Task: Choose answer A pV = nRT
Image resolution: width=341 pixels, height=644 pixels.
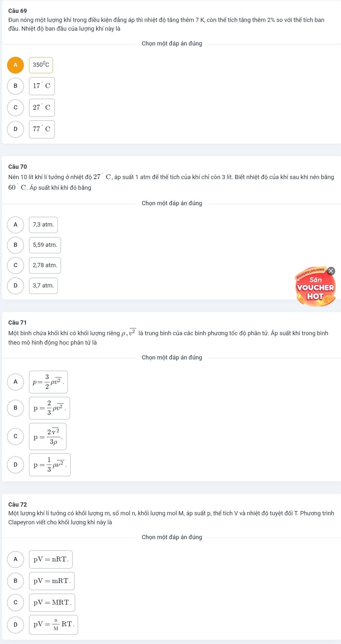Action: (15, 559)
